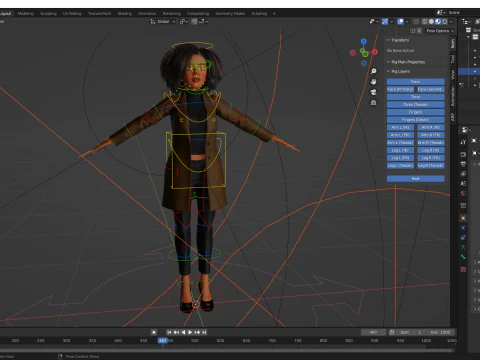
Task: Switch to Animation workspace tab
Action: (x=147, y=14)
